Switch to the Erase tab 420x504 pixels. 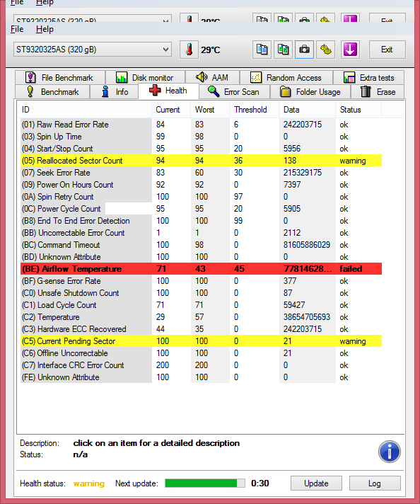(x=378, y=92)
